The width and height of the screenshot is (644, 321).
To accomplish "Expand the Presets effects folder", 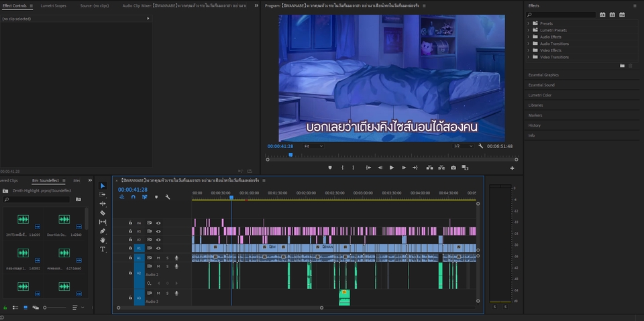I will coord(528,23).
